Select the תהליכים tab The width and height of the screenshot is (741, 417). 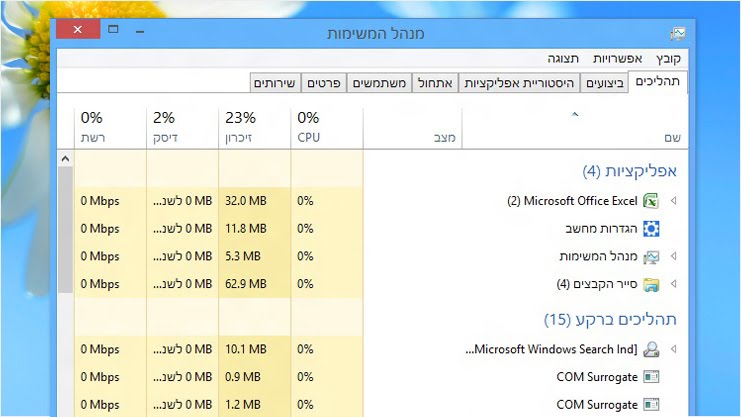657,82
